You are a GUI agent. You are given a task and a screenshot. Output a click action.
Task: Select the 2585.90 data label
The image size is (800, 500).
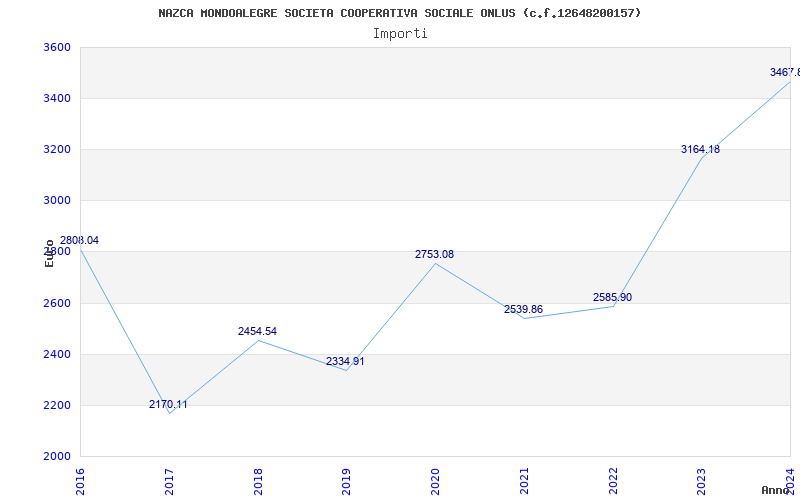(x=612, y=297)
